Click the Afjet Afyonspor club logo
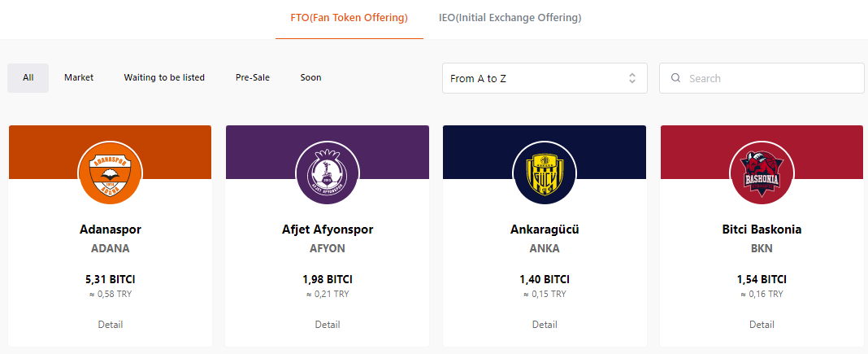868x354 pixels. (328, 173)
